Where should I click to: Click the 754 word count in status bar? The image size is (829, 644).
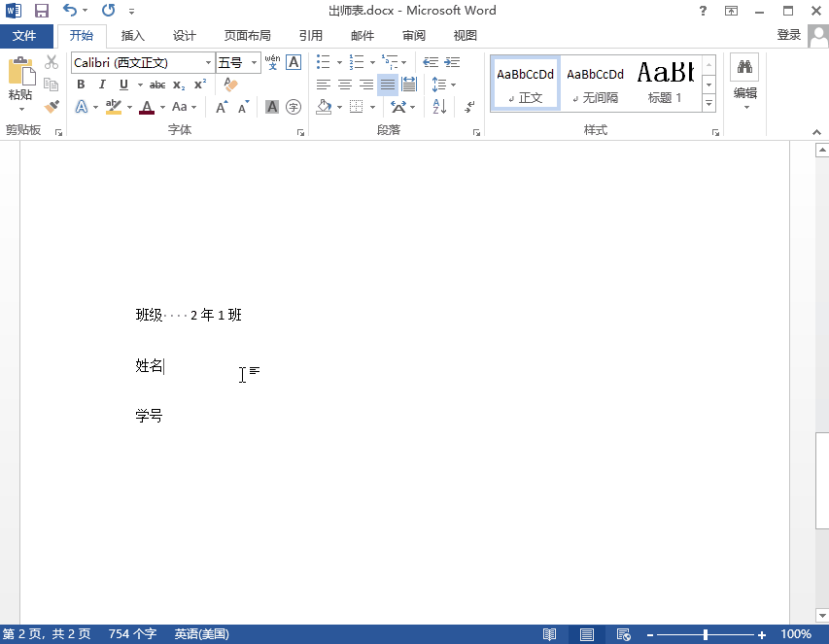[x=131, y=633]
